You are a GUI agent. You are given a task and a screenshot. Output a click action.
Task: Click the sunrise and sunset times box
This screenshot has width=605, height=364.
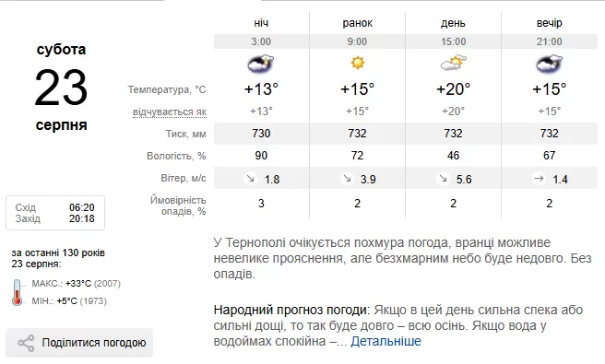click(55, 213)
